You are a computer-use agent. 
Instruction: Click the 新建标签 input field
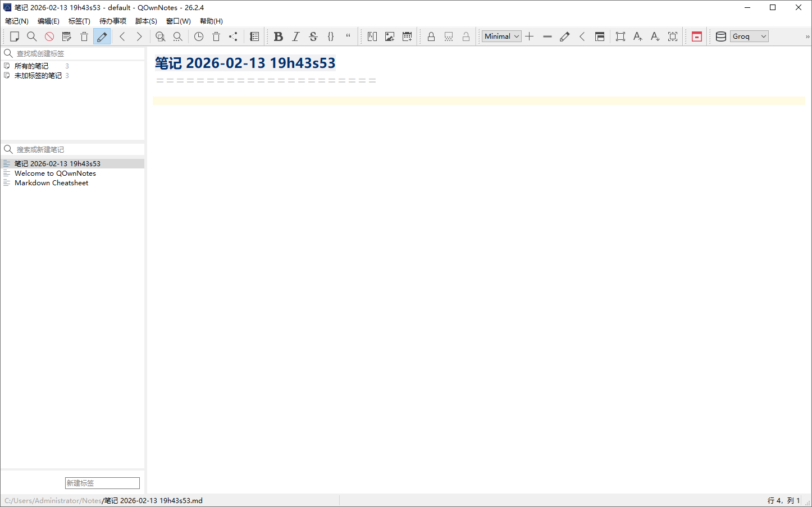102,483
